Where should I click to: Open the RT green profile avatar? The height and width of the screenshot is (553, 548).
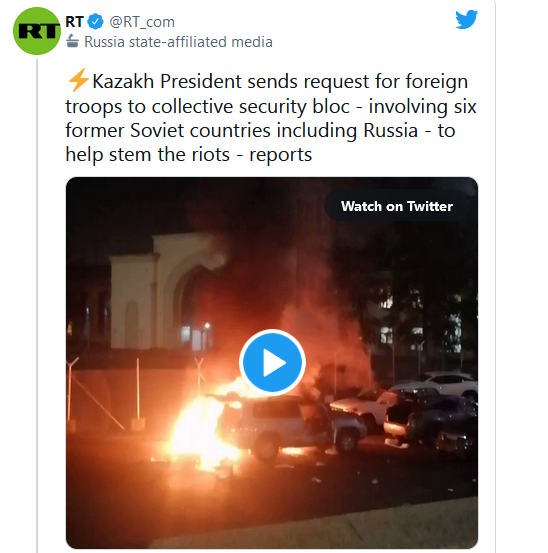pos(37,31)
